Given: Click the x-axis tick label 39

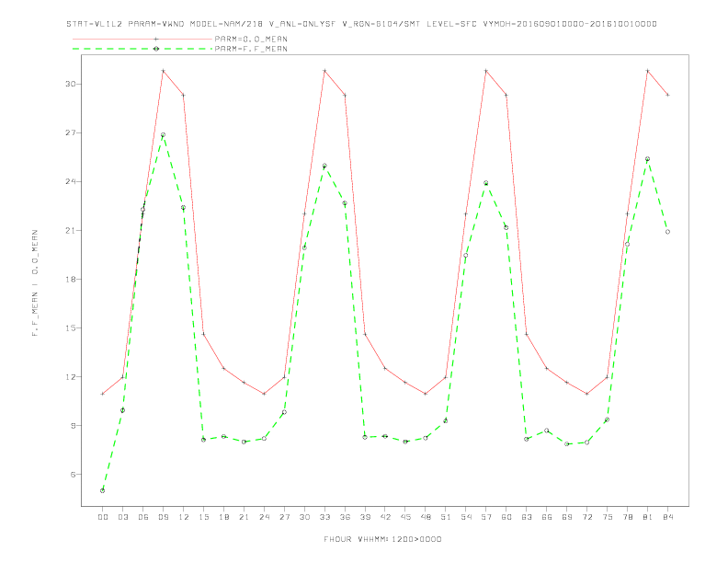Looking at the screenshot, I should 365,517.
